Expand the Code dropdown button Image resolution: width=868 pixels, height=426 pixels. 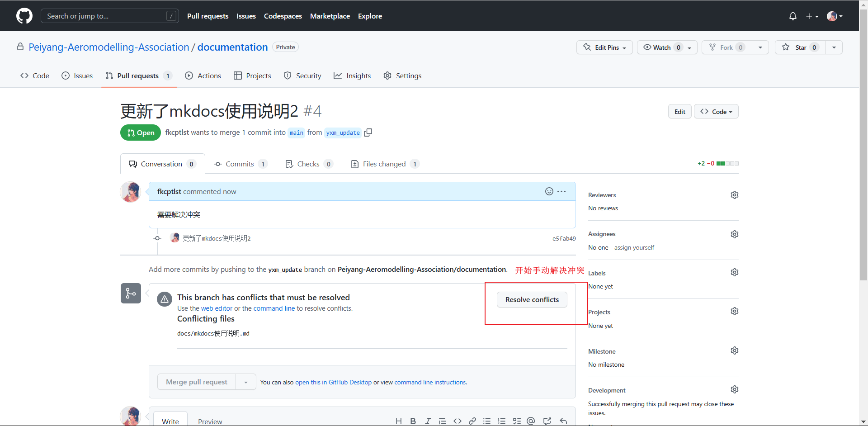pos(716,112)
